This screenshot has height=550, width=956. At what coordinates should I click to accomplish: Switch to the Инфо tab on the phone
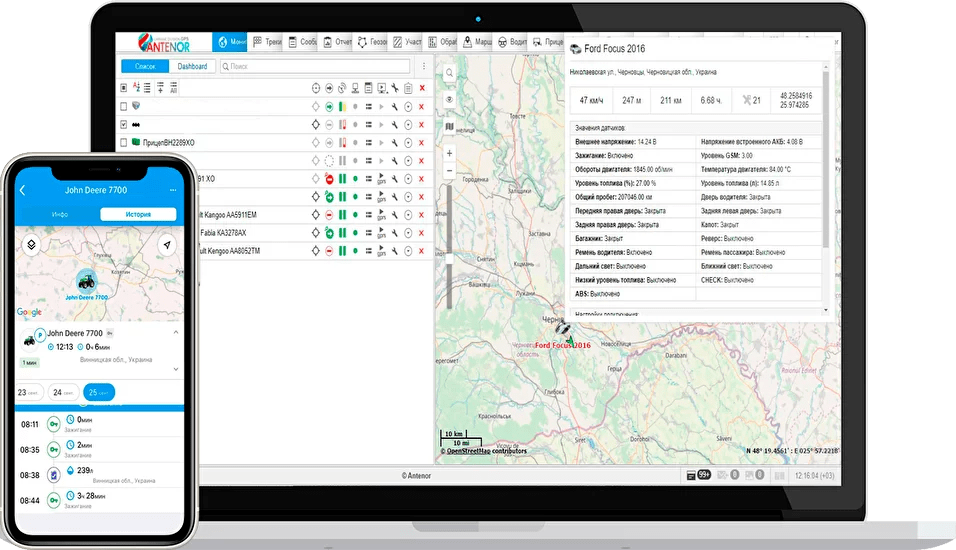click(x=60, y=215)
